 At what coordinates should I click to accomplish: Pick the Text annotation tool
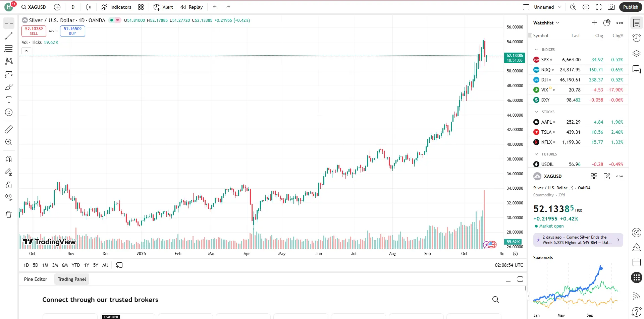9,100
